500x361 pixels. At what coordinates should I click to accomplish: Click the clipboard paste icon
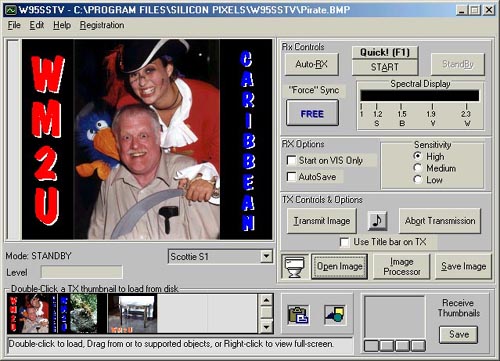[298, 315]
